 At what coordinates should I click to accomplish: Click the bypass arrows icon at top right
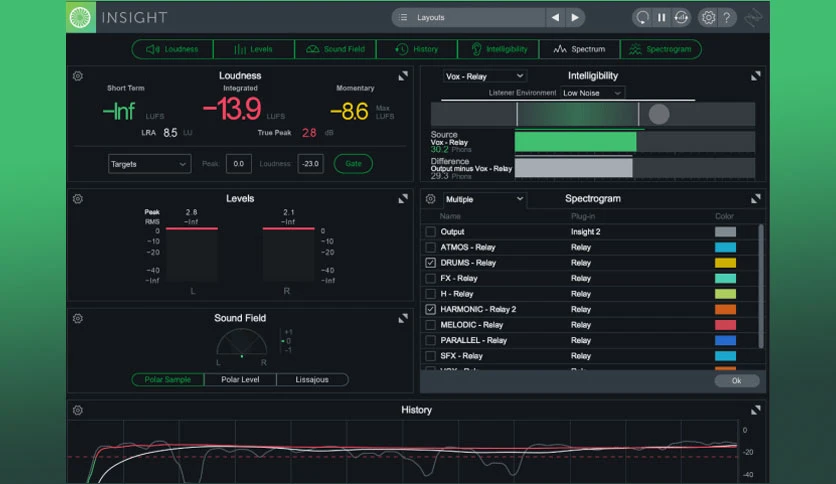[753, 18]
